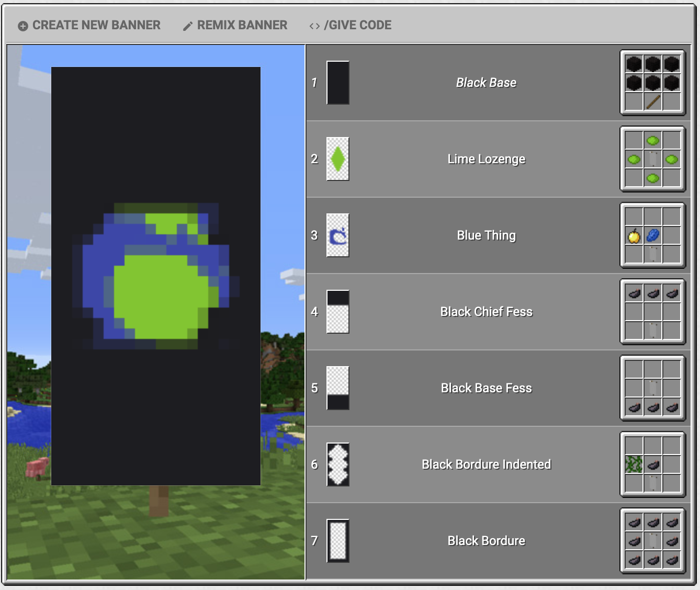This screenshot has width=700, height=590.
Task: Open the Black Base crafting recipe grid
Action: pyautogui.click(x=652, y=83)
